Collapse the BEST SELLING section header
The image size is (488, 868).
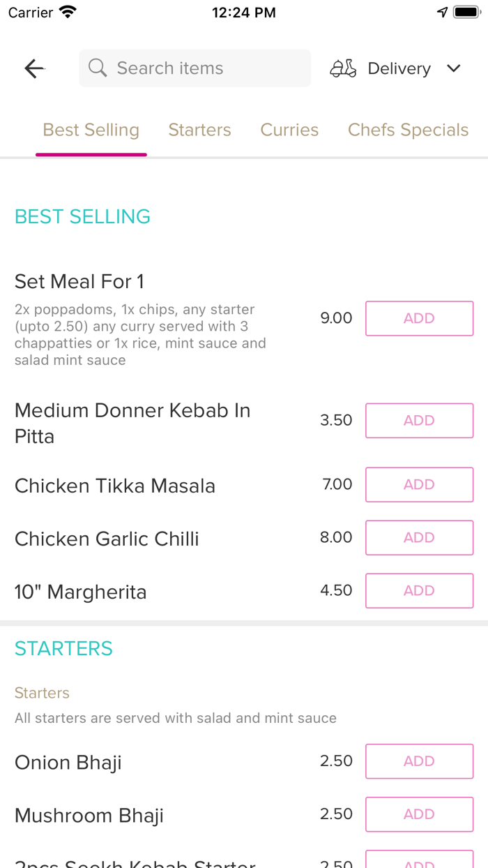(82, 217)
